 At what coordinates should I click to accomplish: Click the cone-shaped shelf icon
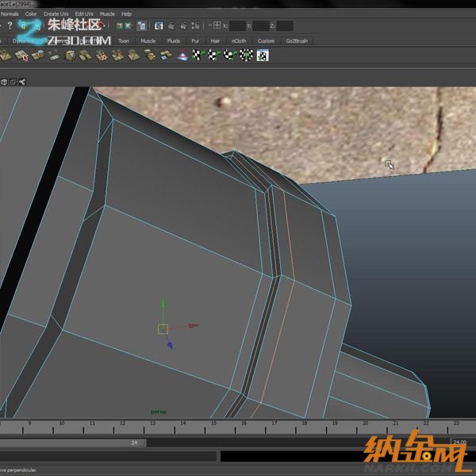pos(182,55)
